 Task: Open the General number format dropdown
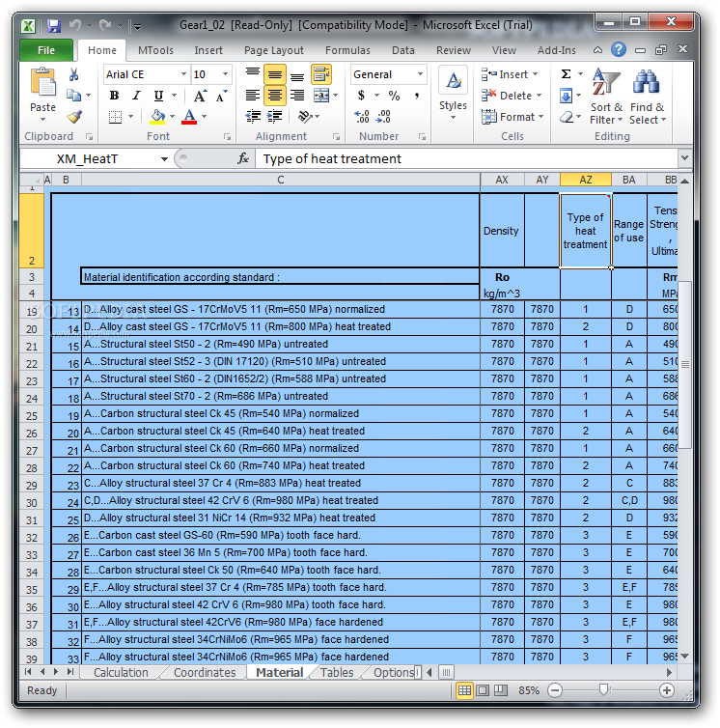420,74
